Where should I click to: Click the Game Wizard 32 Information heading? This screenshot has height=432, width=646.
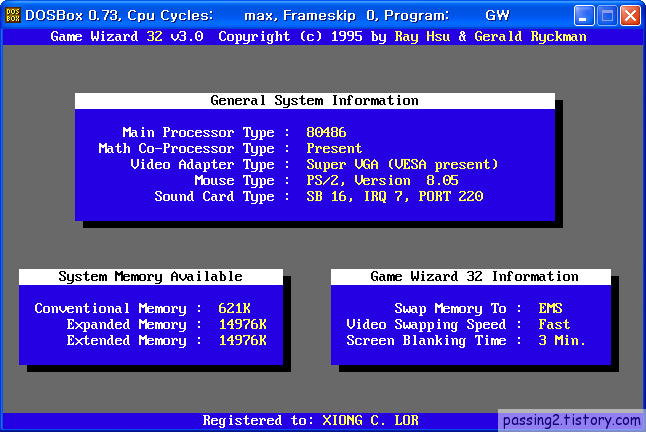pyautogui.click(x=474, y=277)
